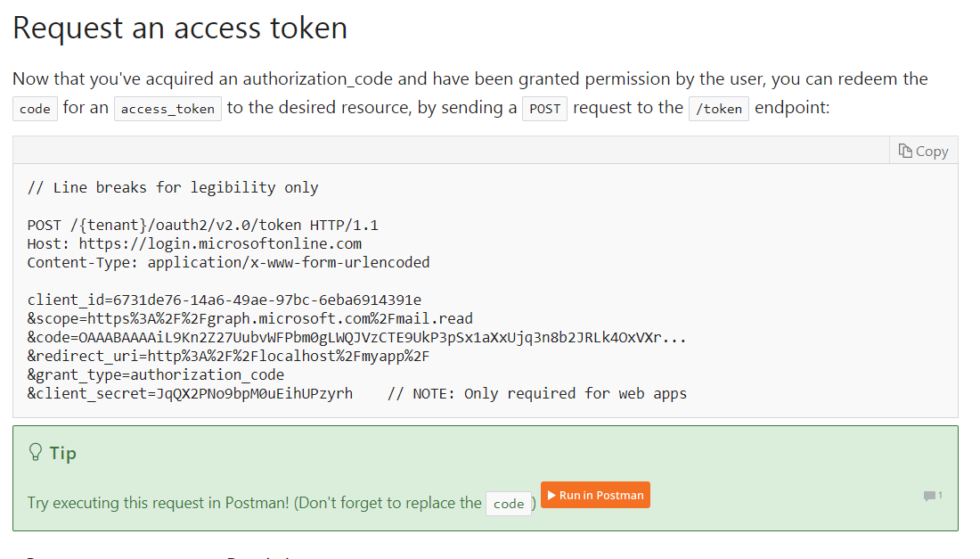980x559 pixels.
Task: Click the lightbulb icon beside Tip
Action: click(36, 453)
